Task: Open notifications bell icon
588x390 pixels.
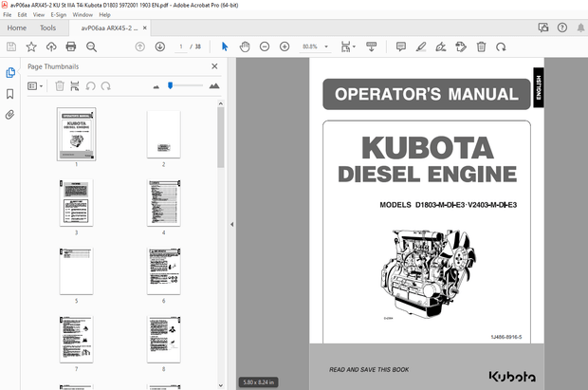Action: 580,28
